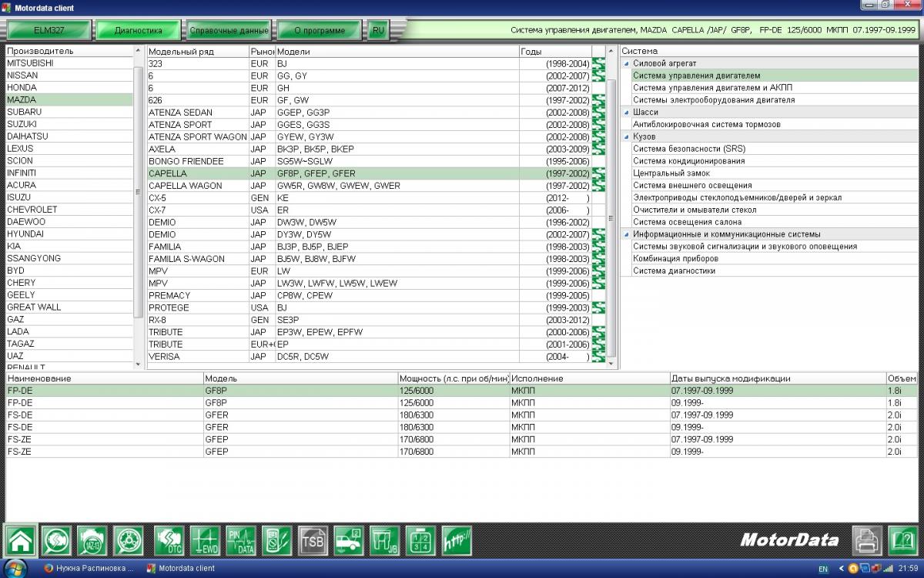Show hidden tray icons arrow

point(842,569)
